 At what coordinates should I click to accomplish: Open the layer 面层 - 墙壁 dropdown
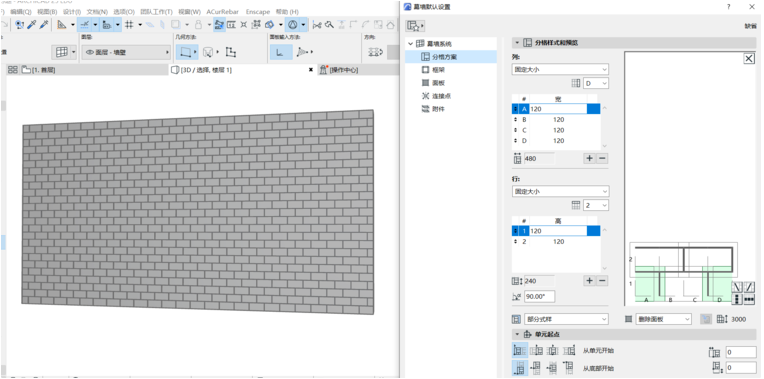(126, 52)
